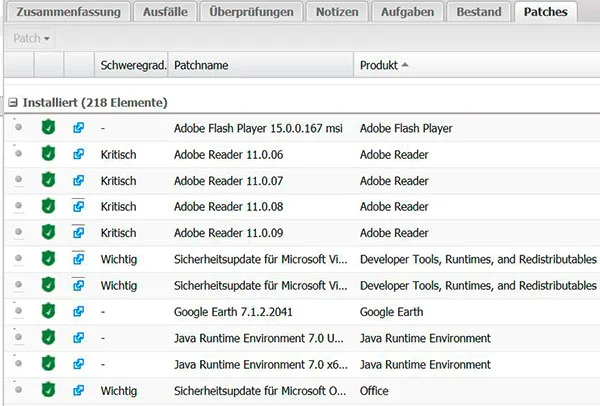Screen dimensions: 600x406
Task: Click Wichtig severity in the Office row
Action: (119, 391)
